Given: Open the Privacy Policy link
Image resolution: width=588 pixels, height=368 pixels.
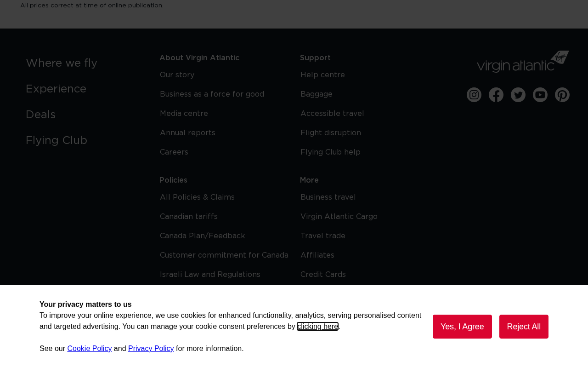Looking at the screenshot, I should (151, 349).
